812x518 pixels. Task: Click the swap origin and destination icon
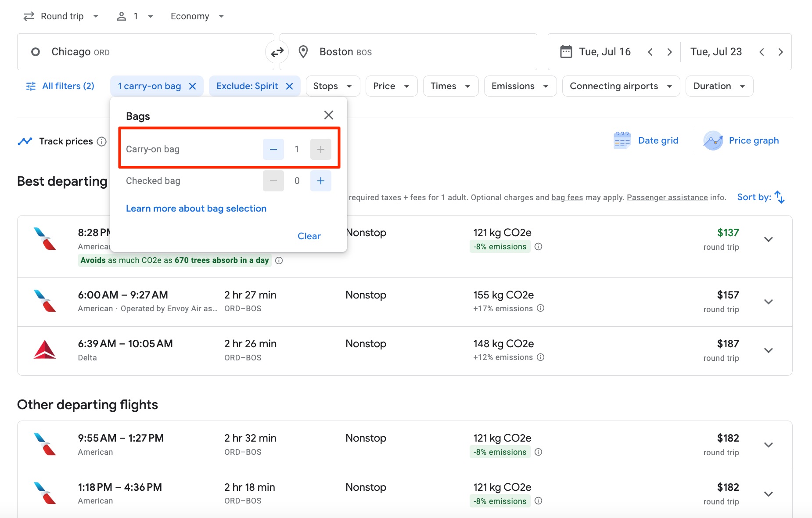pos(277,51)
